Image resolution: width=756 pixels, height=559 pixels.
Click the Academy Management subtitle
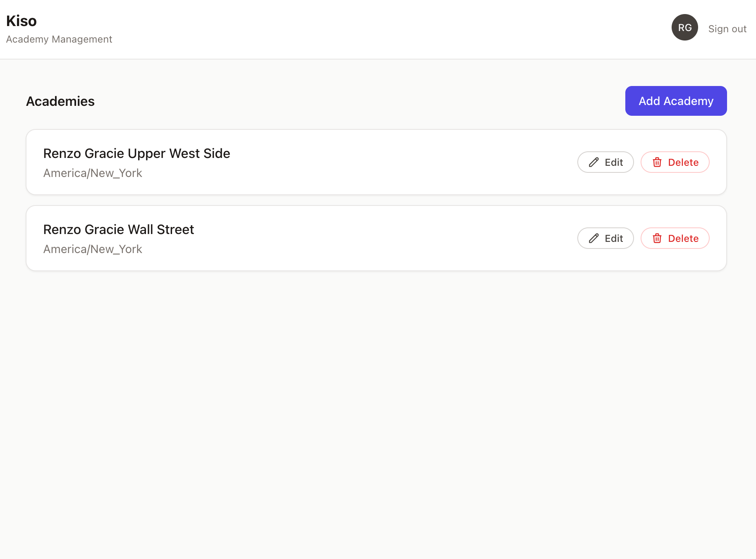tap(59, 39)
